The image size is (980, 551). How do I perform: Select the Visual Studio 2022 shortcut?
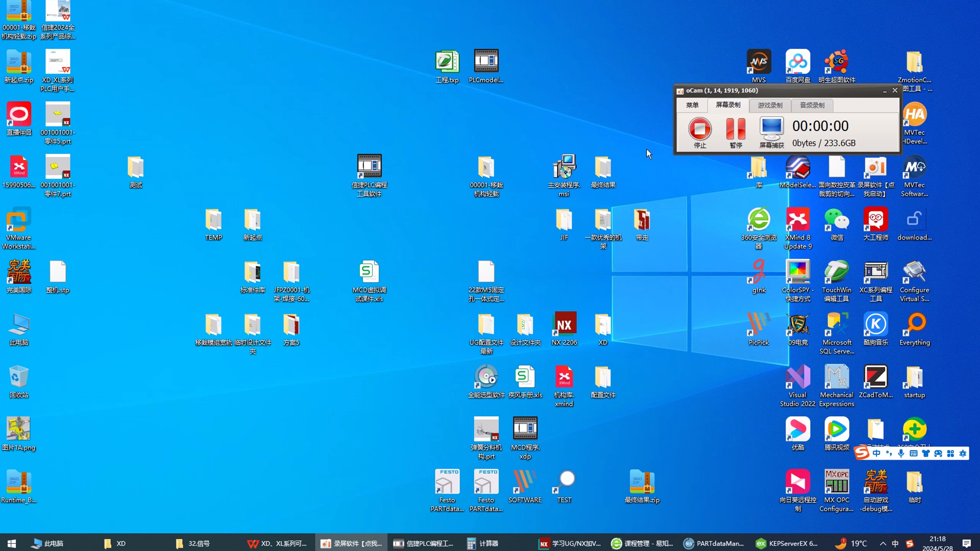[x=798, y=378]
